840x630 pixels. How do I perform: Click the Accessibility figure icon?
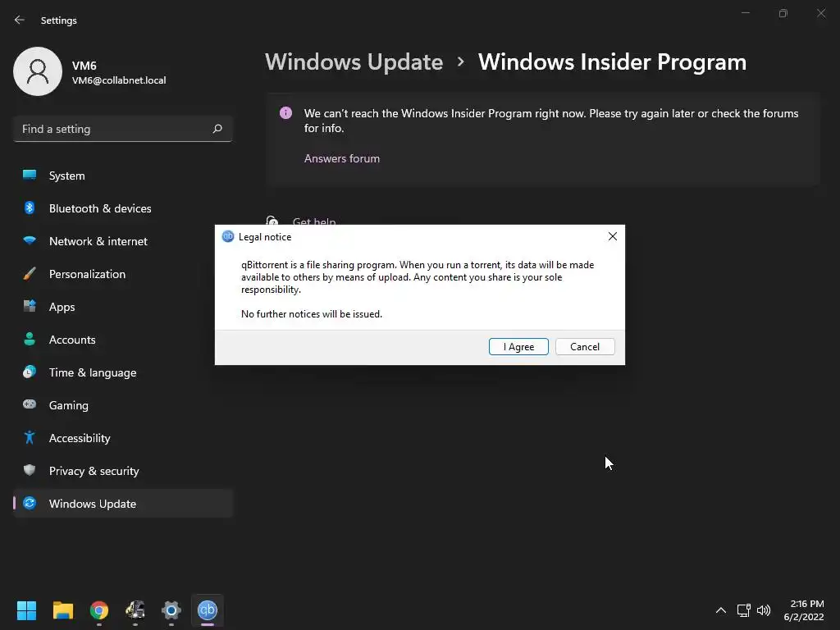30,438
